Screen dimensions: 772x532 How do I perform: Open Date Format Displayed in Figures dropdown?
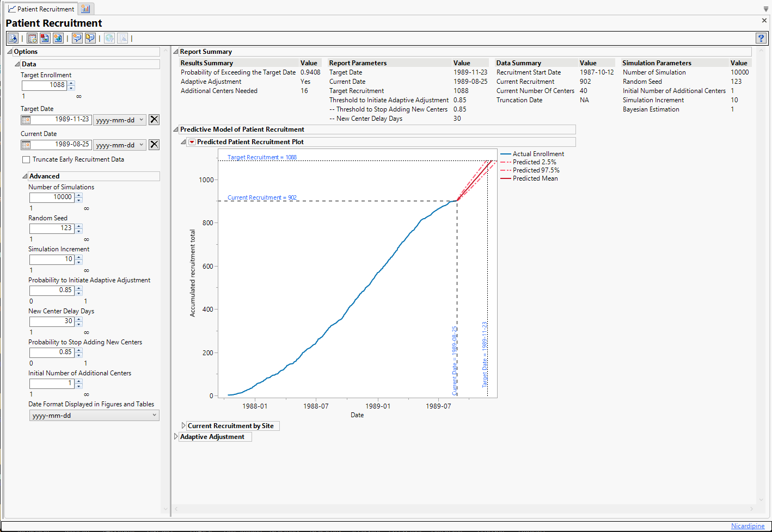click(94, 416)
